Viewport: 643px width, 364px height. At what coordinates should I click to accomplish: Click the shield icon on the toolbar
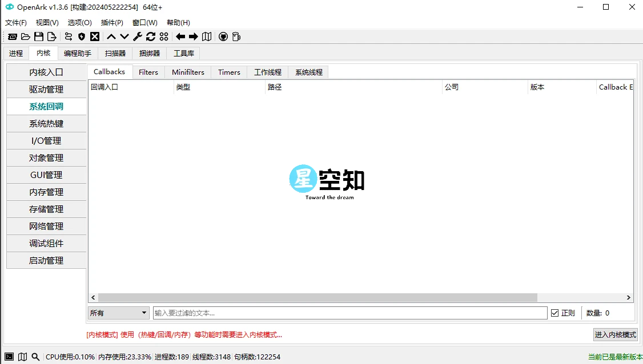coord(81,37)
